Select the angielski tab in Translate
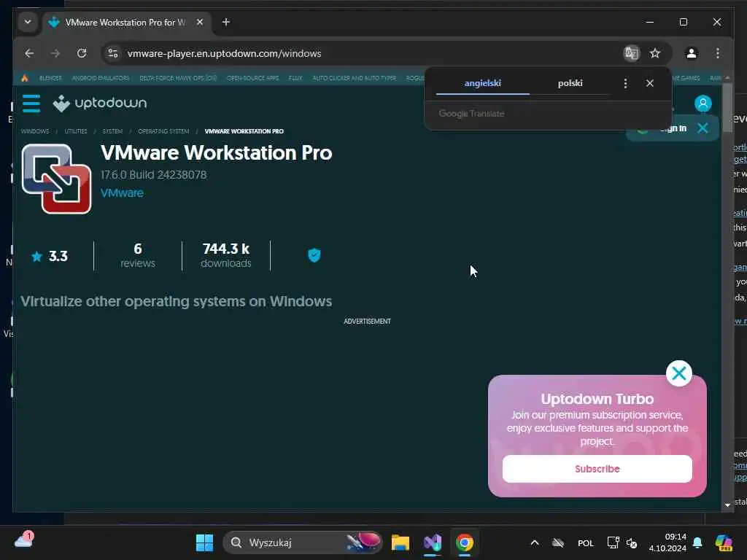Viewport: 747px width, 560px height. tap(483, 83)
